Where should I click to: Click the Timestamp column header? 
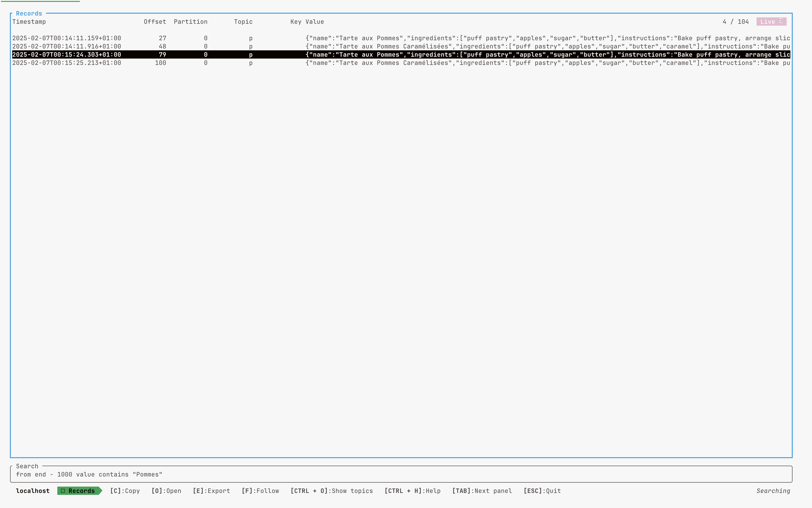pos(29,22)
